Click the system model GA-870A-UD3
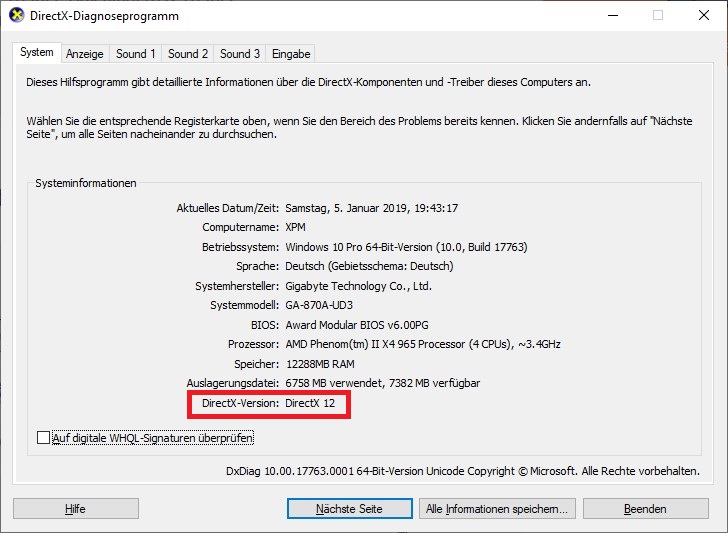728x533 pixels. click(319, 305)
